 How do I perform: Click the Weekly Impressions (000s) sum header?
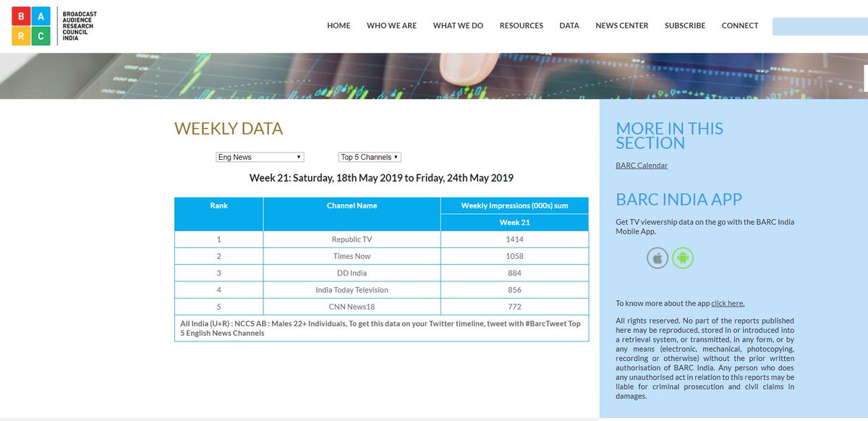(515, 205)
